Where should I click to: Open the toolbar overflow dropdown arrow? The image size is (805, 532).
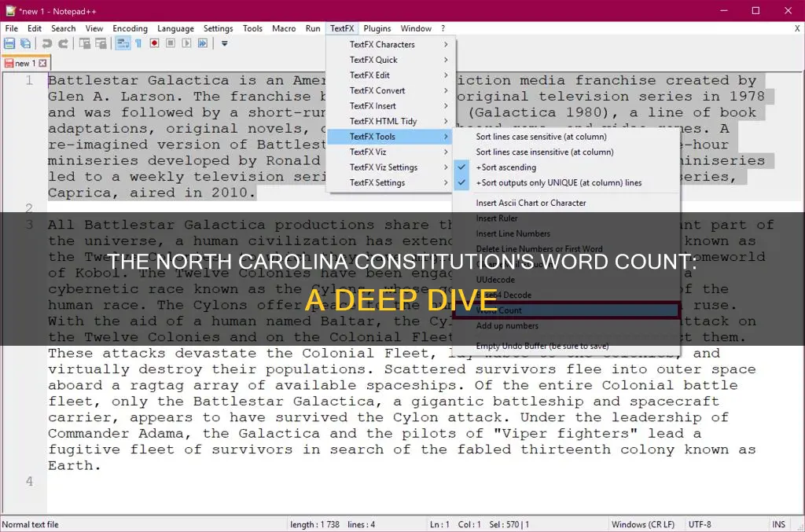coord(223,43)
